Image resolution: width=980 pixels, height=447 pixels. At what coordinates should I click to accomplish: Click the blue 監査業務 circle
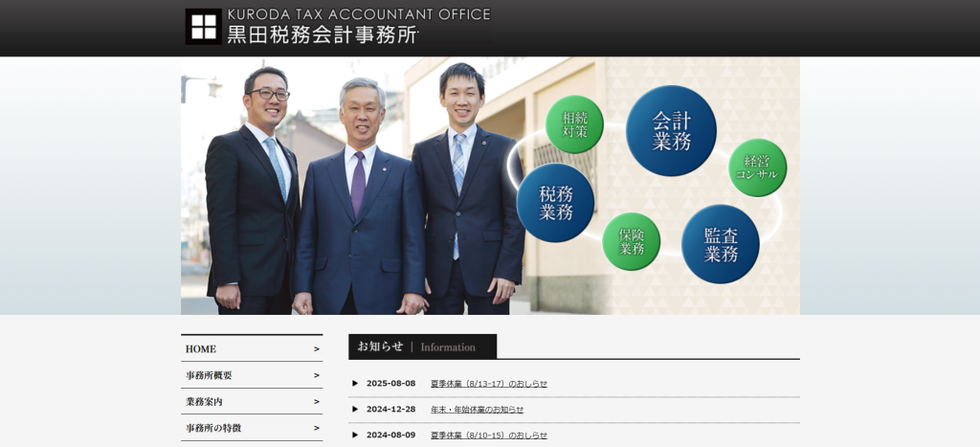coord(720,244)
